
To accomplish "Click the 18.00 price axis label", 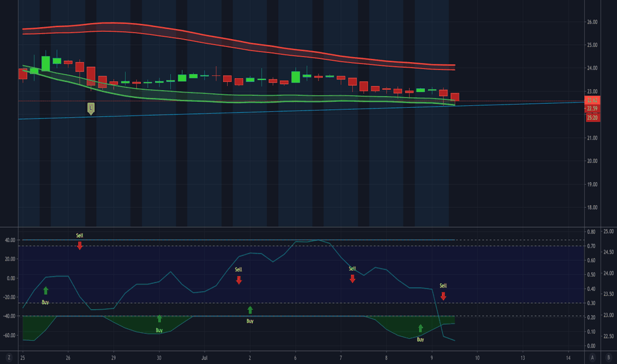I will click(x=593, y=207).
